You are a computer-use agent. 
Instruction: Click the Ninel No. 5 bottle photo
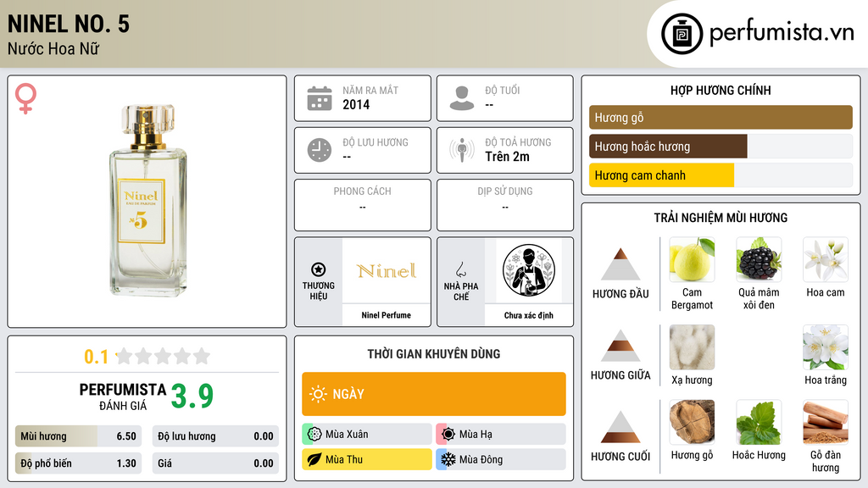(x=147, y=200)
